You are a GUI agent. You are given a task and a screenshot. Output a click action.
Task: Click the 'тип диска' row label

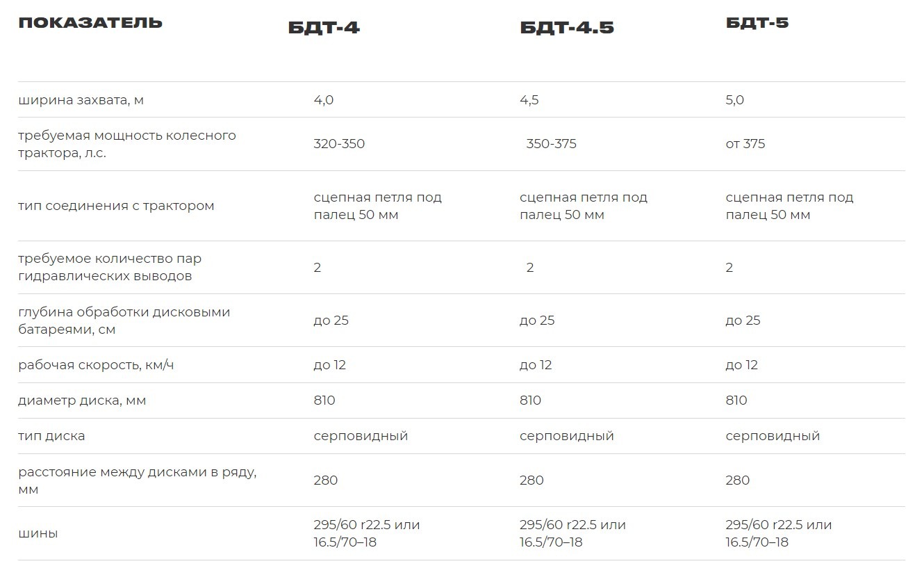[x=51, y=436]
